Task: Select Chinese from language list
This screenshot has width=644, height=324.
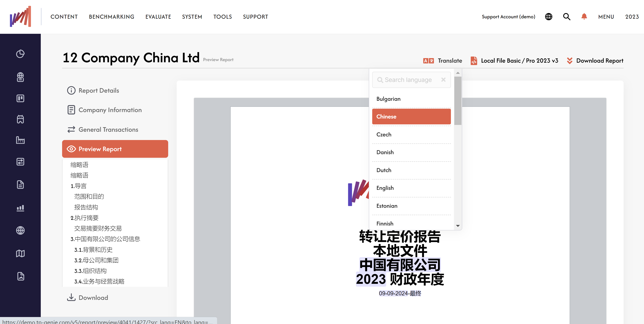Action: 411,116
